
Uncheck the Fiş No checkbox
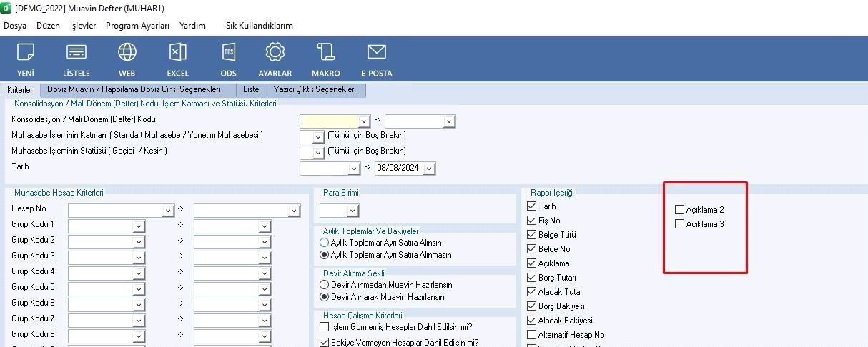pos(531,221)
